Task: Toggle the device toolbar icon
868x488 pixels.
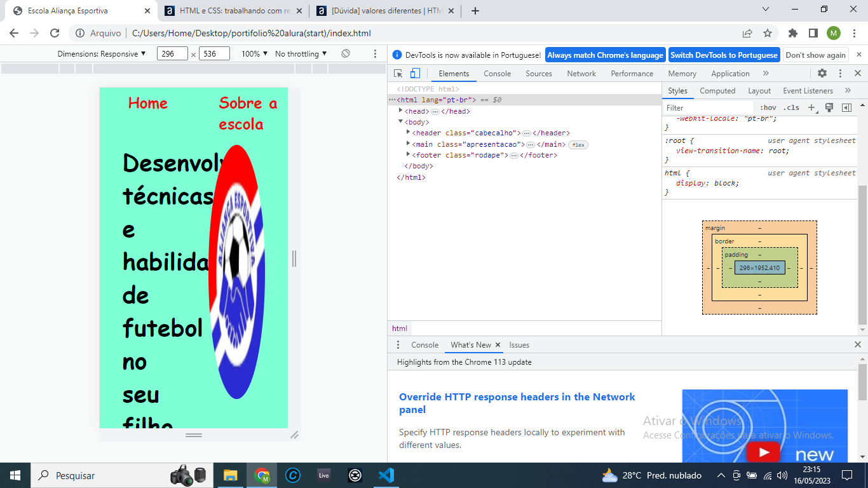Action: pos(414,74)
